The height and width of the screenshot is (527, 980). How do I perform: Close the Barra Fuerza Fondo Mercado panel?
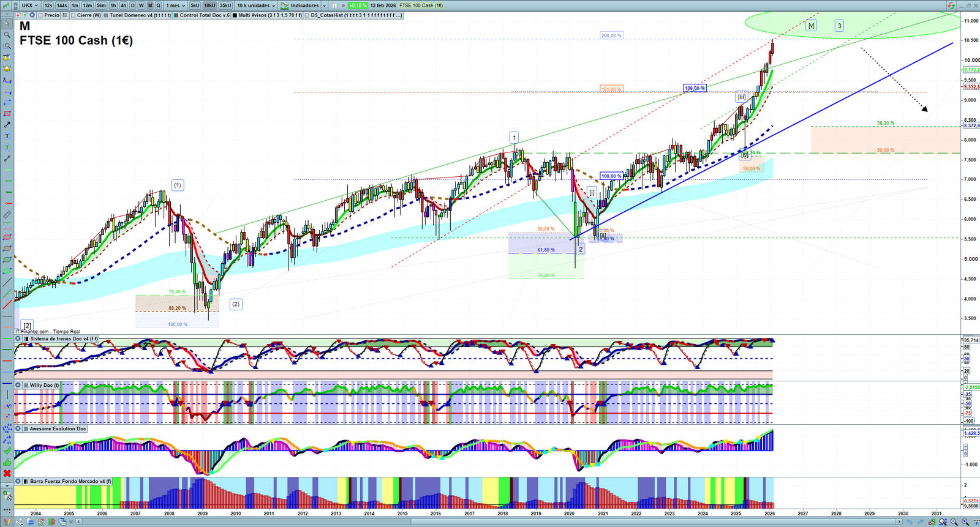coord(18,482)
